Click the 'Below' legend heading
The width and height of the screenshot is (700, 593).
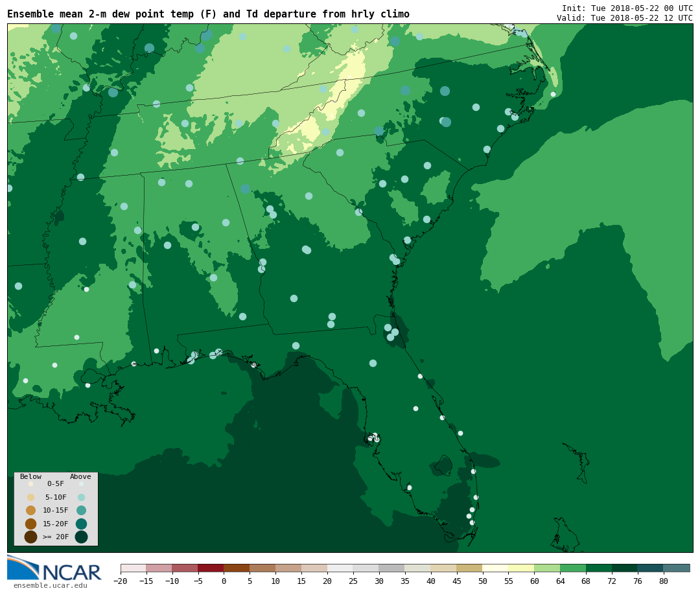coord(31,476)
